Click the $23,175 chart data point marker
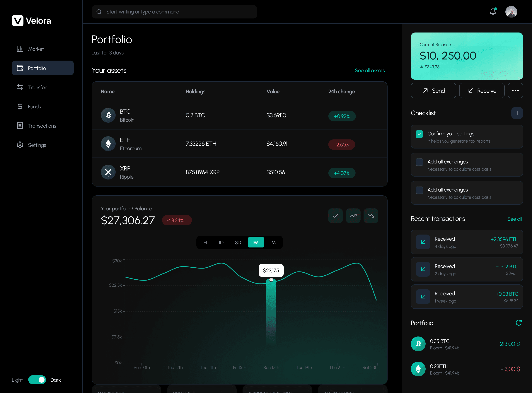The image size is (532, 393). click(x=271, y=280)
